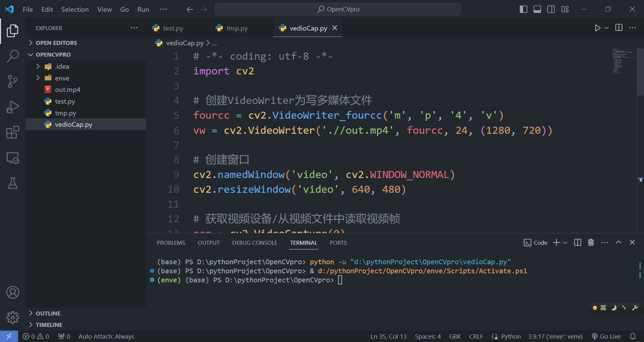Select Python interpreter 3.9.17 ('enve': venv)
The width and height of the screenshot is (644, 342).
click(x=555, y=336)
